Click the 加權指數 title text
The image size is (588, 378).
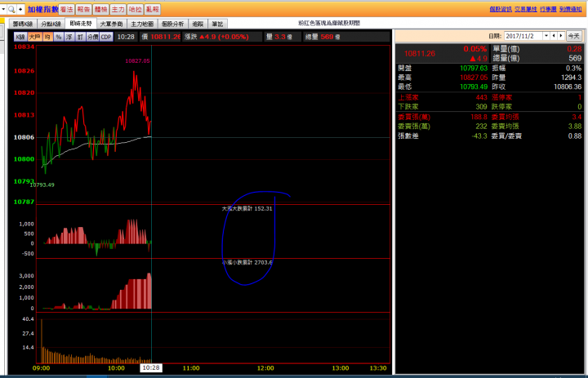(42, 9)
